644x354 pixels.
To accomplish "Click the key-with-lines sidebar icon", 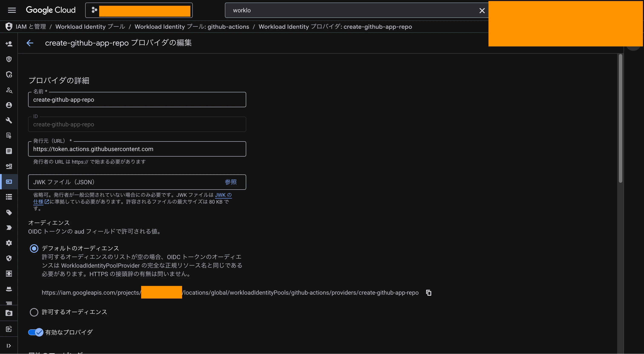I will point(9,166).
